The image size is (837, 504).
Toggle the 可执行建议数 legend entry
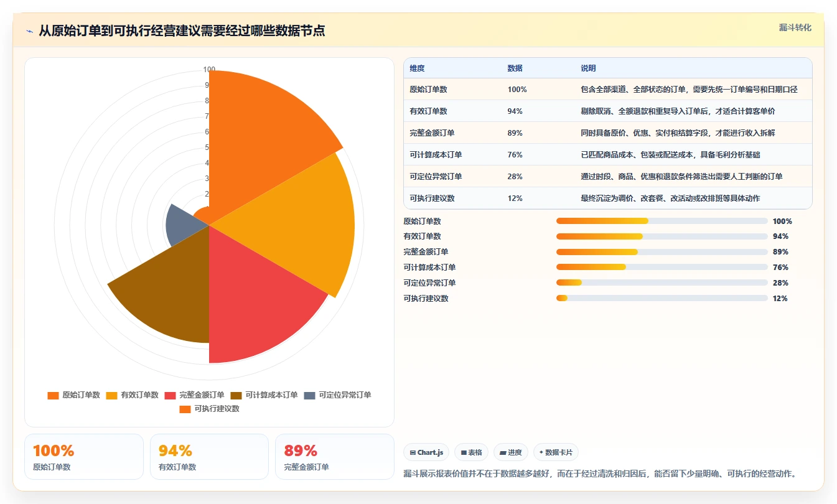pyautogui.click(x=209, y=409)
